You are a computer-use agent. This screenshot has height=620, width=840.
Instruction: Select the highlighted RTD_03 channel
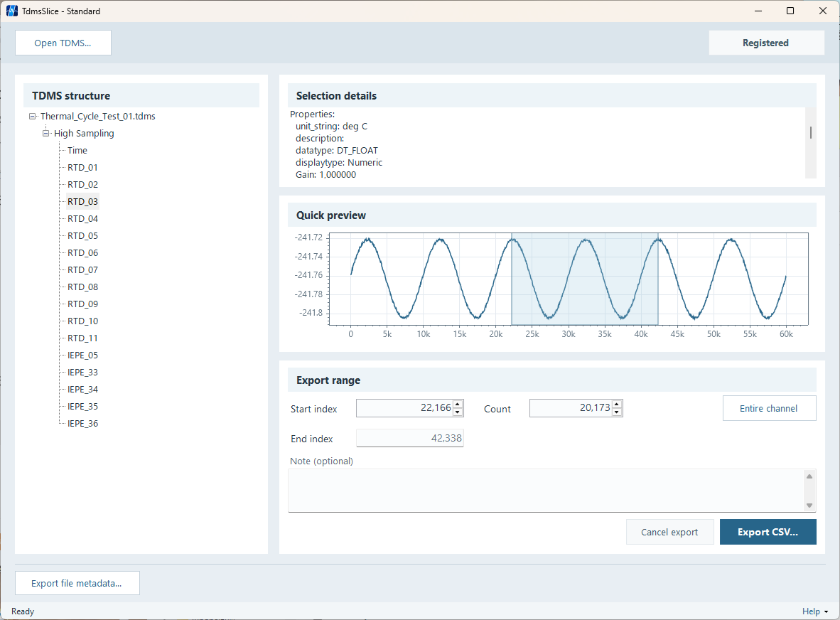[82, 202]
